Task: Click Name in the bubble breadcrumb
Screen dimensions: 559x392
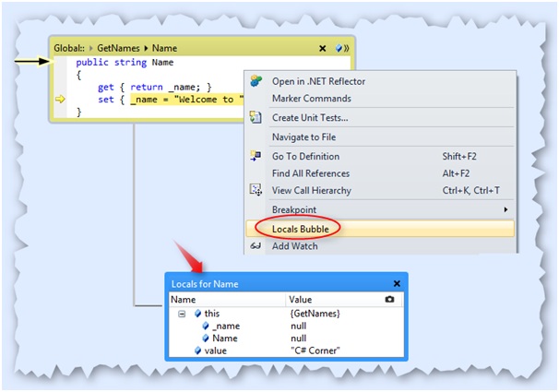Action: click(x=165, y=48)
